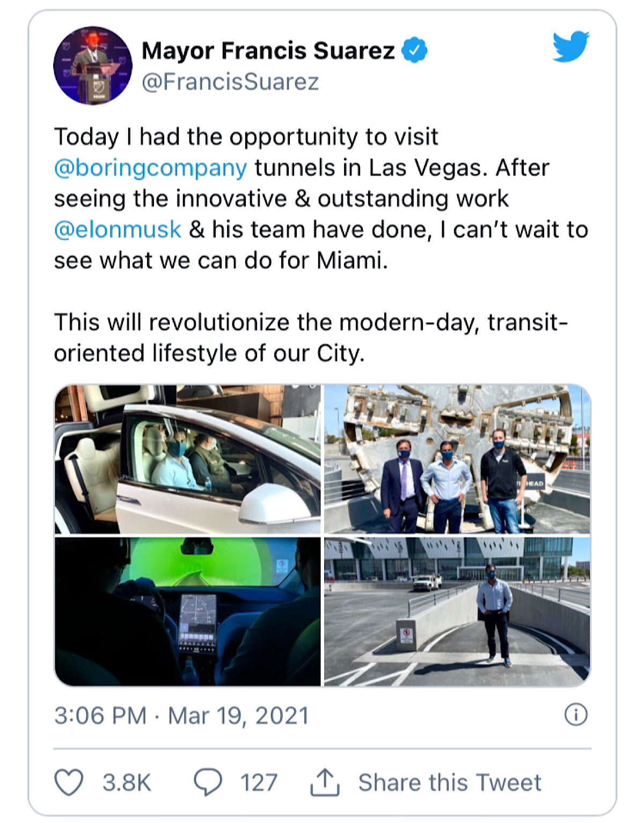Open photo of people inside white Tesla
This screenshot has height=823, width=644.
point(188,459)
